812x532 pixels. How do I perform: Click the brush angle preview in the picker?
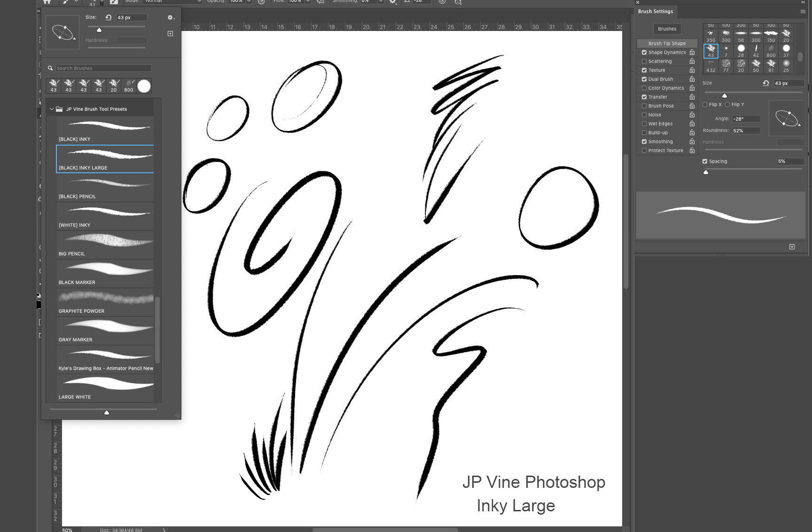(62, 32)
